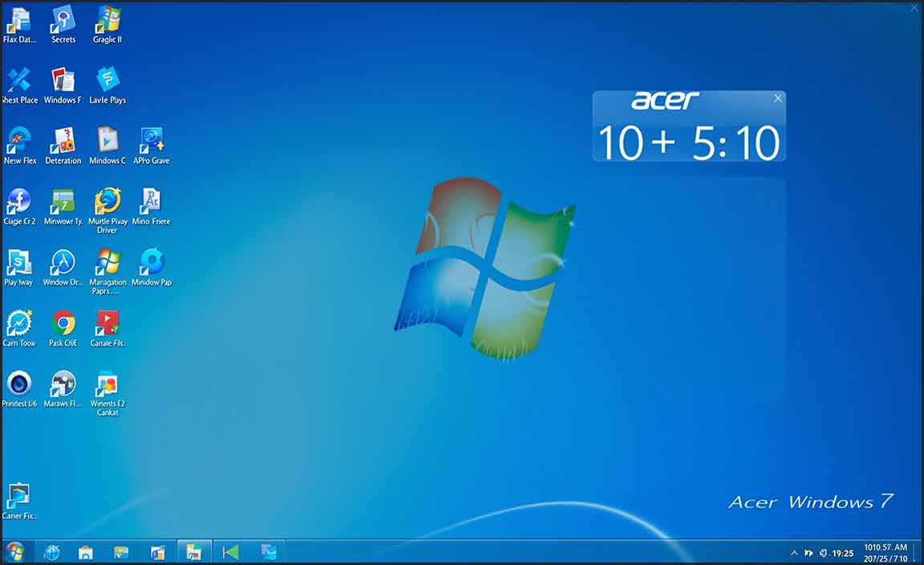924x565 pixels.
Task: Open the New Flex desktop shortcut
Action: [19, 146]
